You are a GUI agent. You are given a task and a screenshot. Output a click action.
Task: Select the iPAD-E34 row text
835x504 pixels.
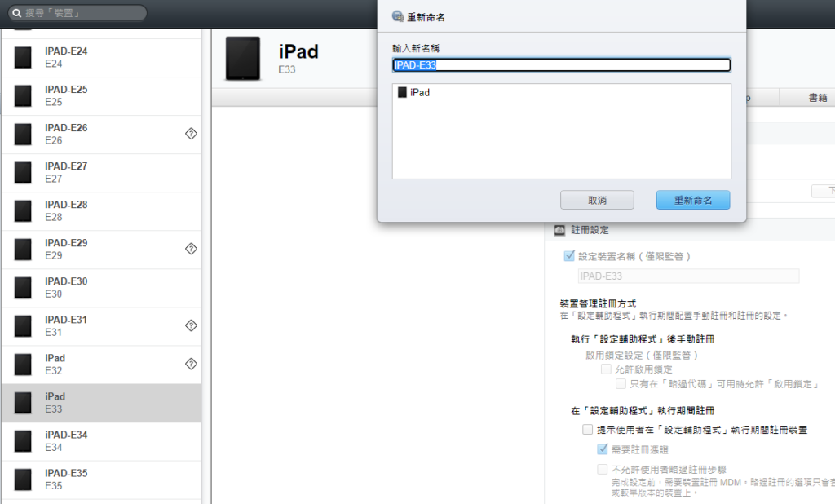[66, 435]
